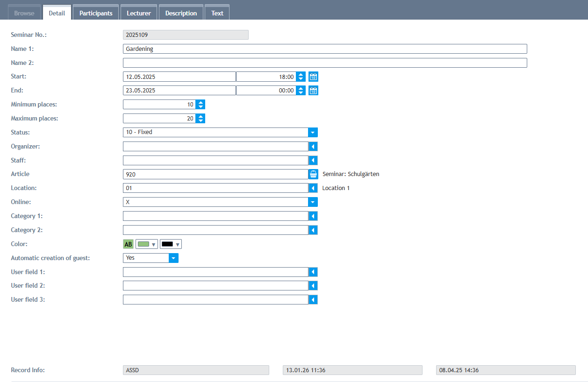Viewport: 588px width, 382px height.
Task: Expand the Status dropdown
Action: click(x=313, y=133)
